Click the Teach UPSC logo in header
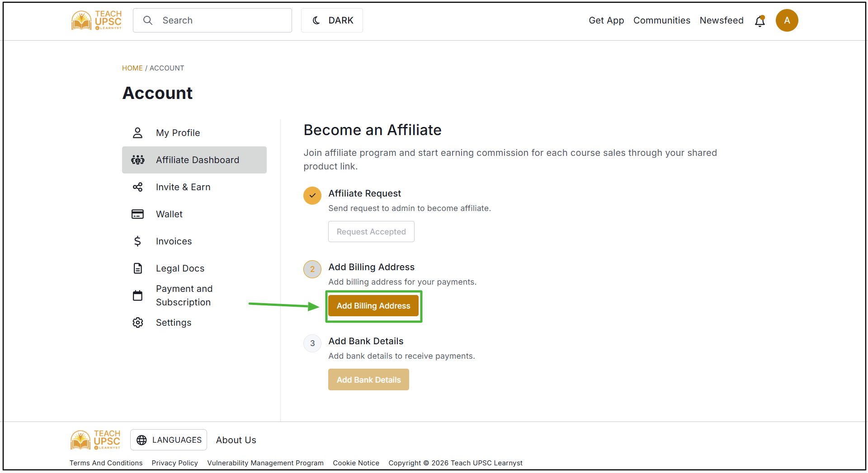868x473 pixels. tap(96, 20)
